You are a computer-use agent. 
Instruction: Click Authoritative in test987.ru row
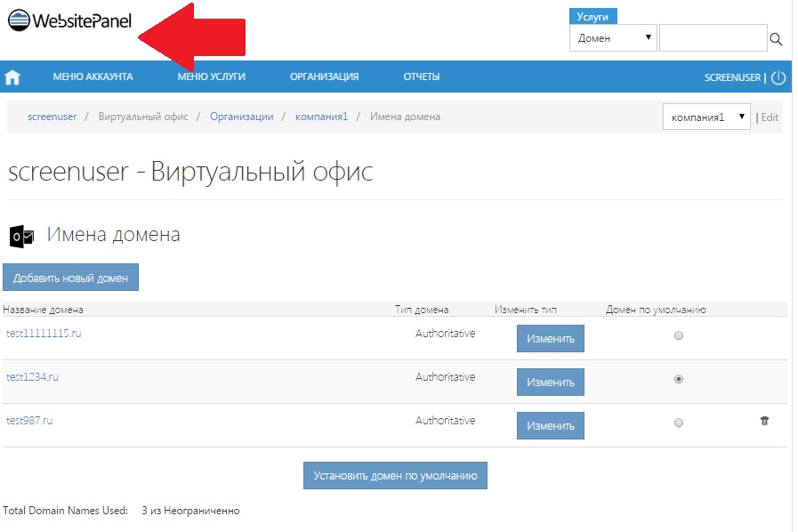(x=446, y=421)
